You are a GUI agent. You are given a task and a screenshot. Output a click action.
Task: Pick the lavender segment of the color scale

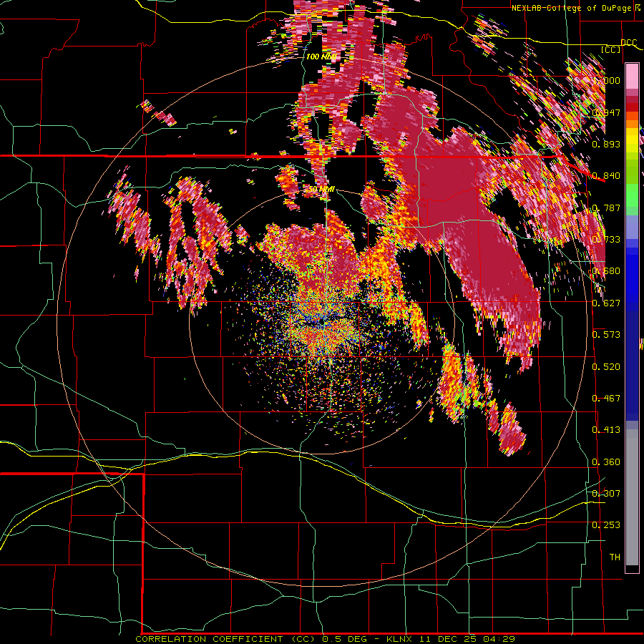(632, 227)
